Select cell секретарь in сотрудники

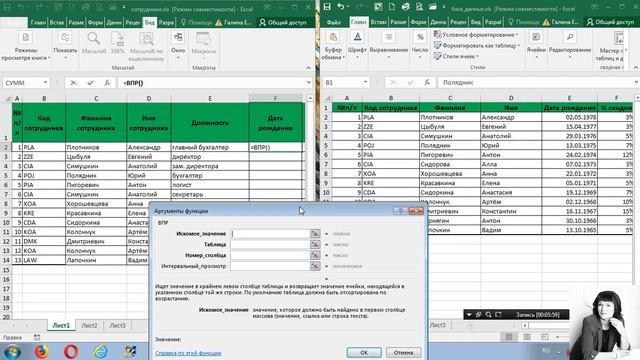click(x=210, y=194)
